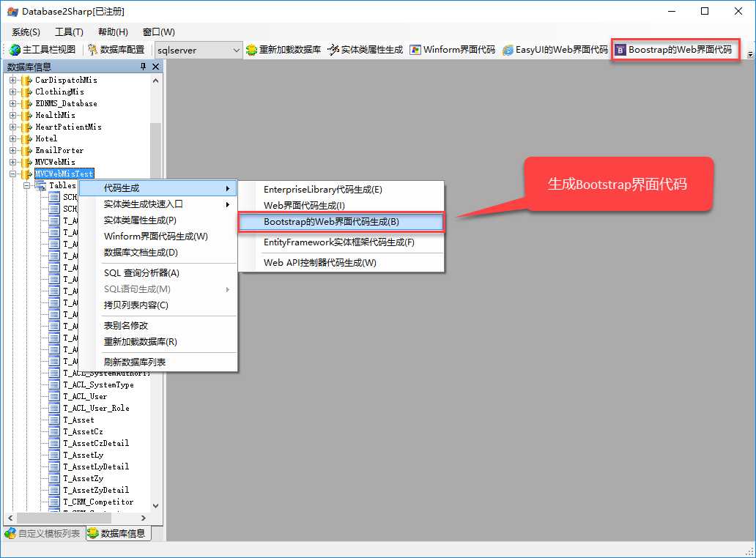The image size is (756, 558).
Task: Select T_ACL_User_Role table row
Action: click(97, 409)
